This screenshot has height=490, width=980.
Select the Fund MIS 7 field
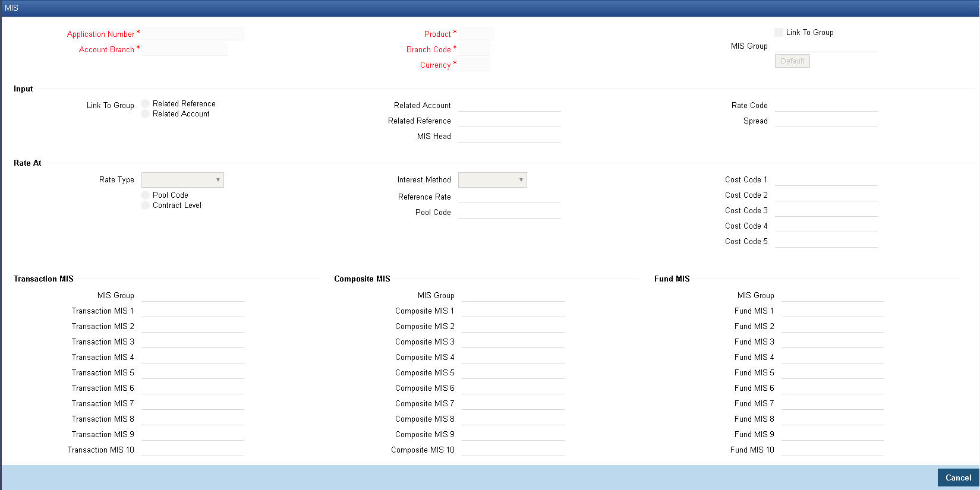point(833,403)
